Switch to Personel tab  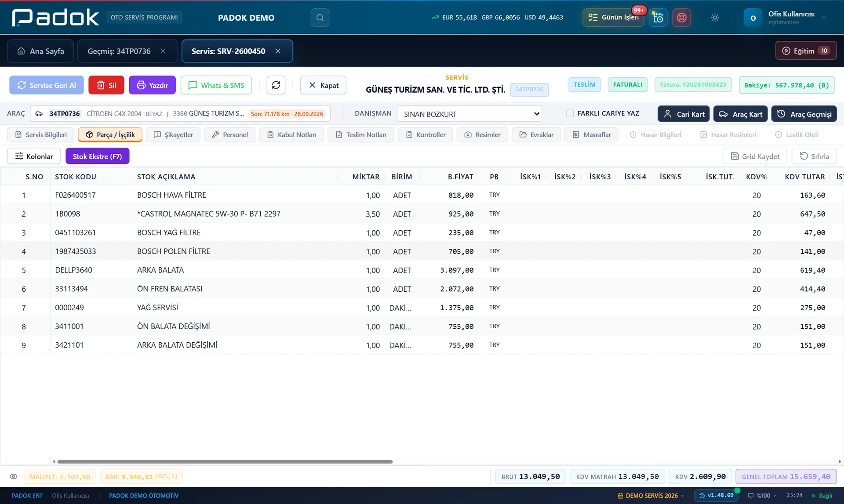(229, 134)
